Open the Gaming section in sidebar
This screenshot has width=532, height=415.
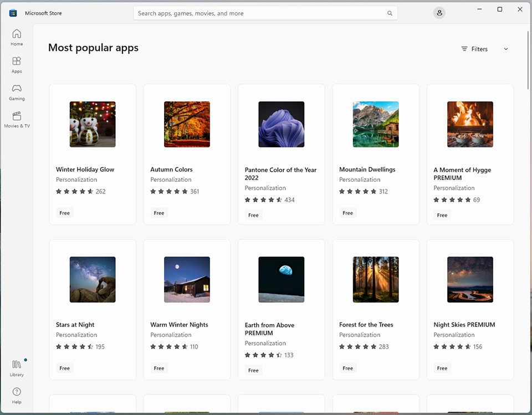[x=17, y=93]
